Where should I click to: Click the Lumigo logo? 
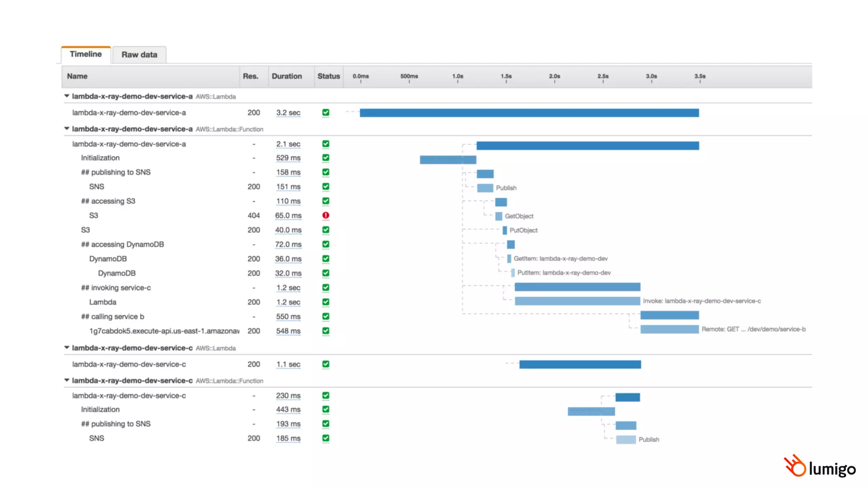[820, 466]
